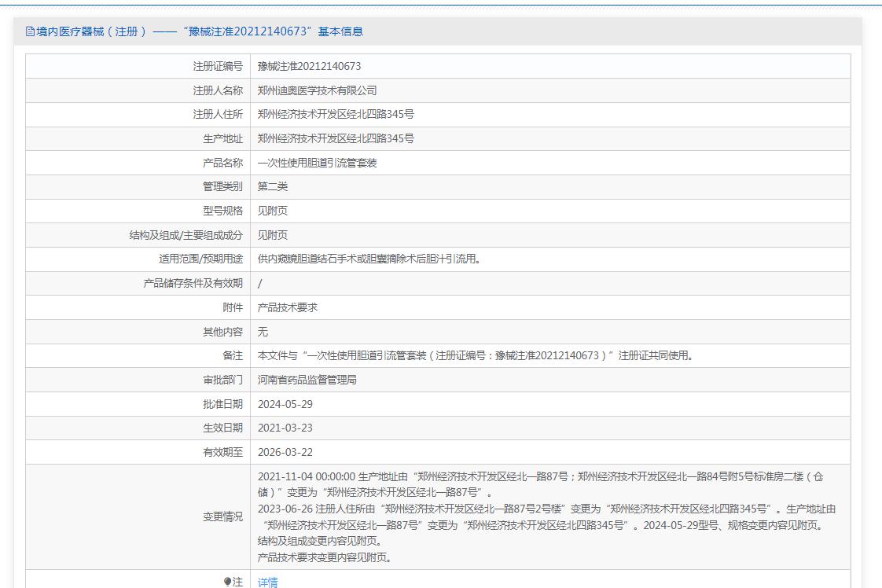Select product name 一次性使用胆道引流管套装
The height and width of the screenshot is (588, 882).
tap(317, 164)
